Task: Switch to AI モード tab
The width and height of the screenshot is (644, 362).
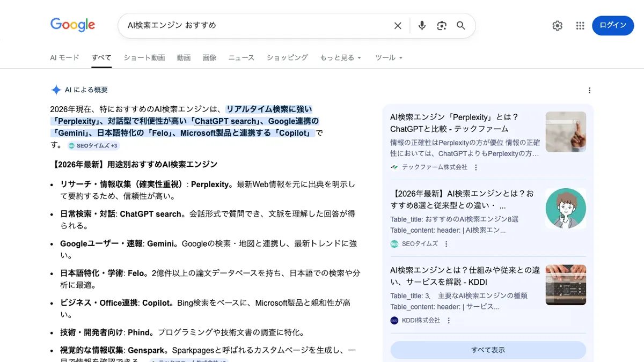Action: (x=64, y=58)
